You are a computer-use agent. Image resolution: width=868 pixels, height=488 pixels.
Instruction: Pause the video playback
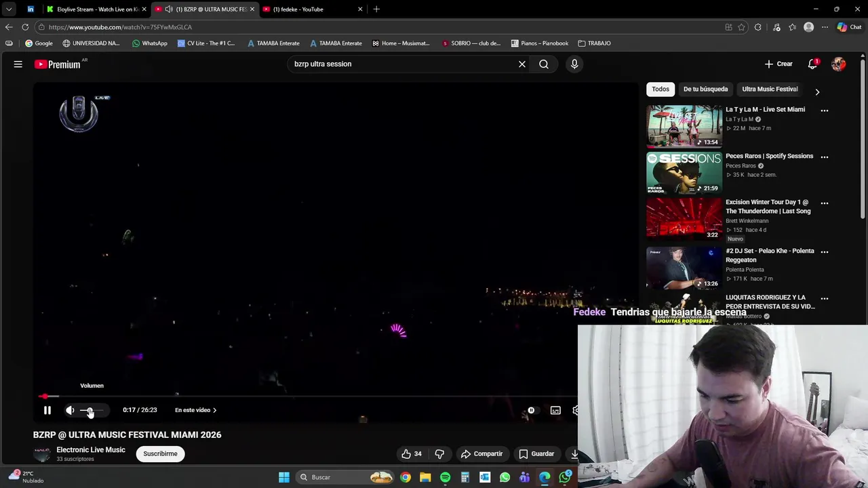click(47, 410)
